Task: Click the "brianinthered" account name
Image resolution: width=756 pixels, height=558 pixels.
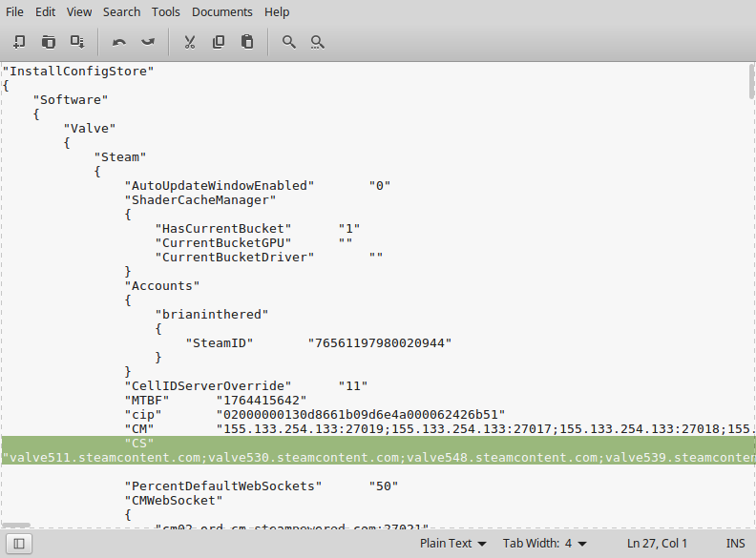Action: (x=212, y=315)
